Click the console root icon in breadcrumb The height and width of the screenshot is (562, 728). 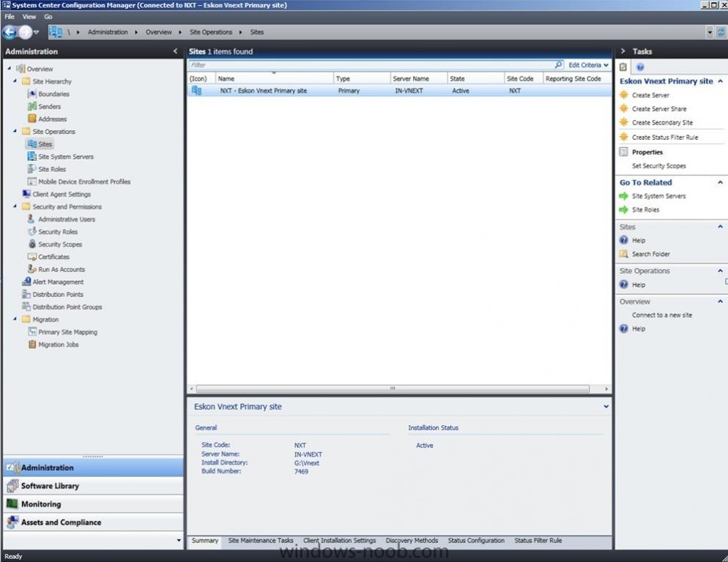(56, 32)
